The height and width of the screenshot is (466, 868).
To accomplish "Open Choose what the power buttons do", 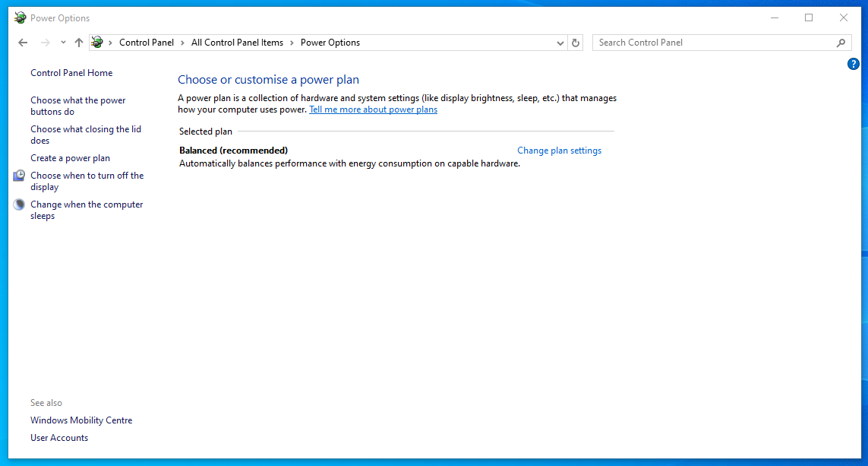I will 78,106.
